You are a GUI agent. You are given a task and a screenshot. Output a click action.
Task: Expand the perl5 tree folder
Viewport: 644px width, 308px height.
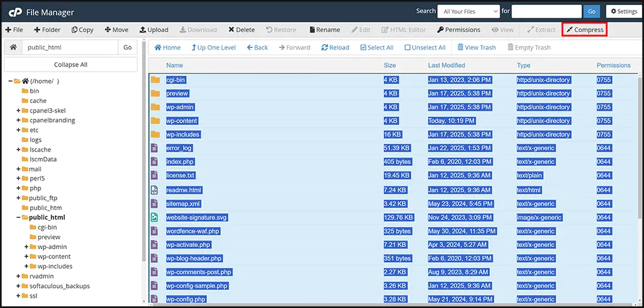pos(18,179)
